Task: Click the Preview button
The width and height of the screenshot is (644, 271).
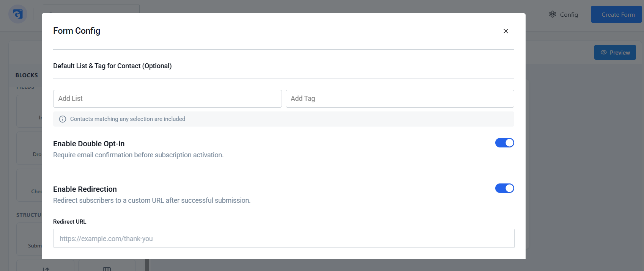Action: 615,52
